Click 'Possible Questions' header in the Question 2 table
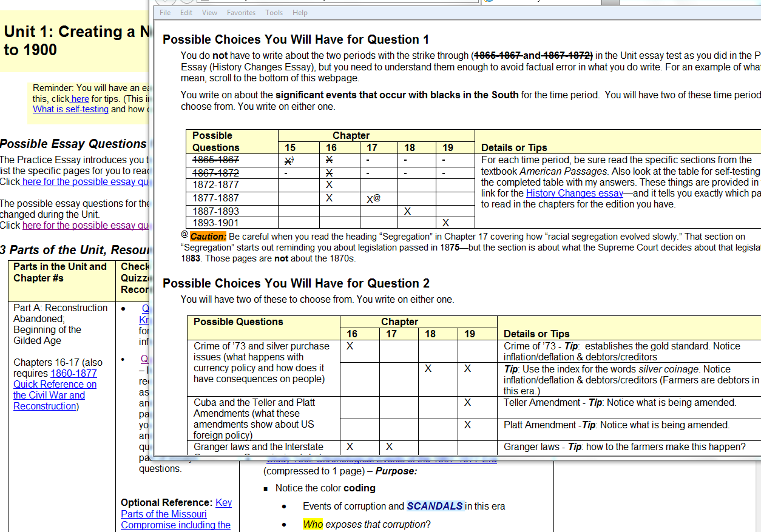Screen dimensions: 761x532 pos(238,322)
